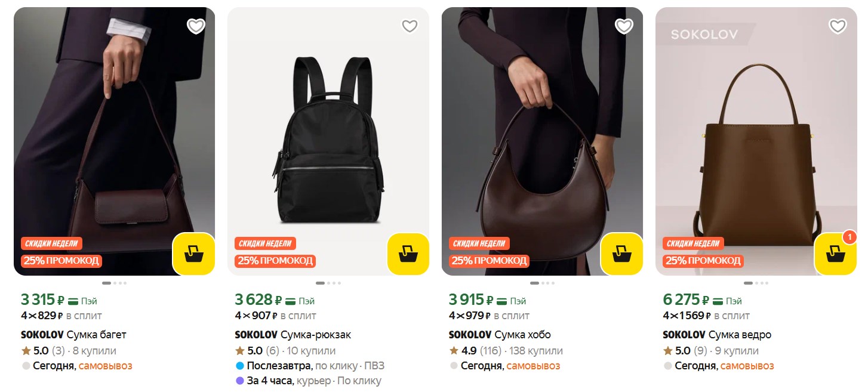The height and width of the screenshot is (392, 868).
Task: Open SOKOLOV Сумка хобо product title
Action: (x=500, y=335)
